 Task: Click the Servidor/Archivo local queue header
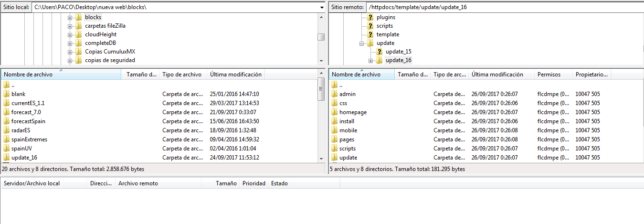pos(44,183)
